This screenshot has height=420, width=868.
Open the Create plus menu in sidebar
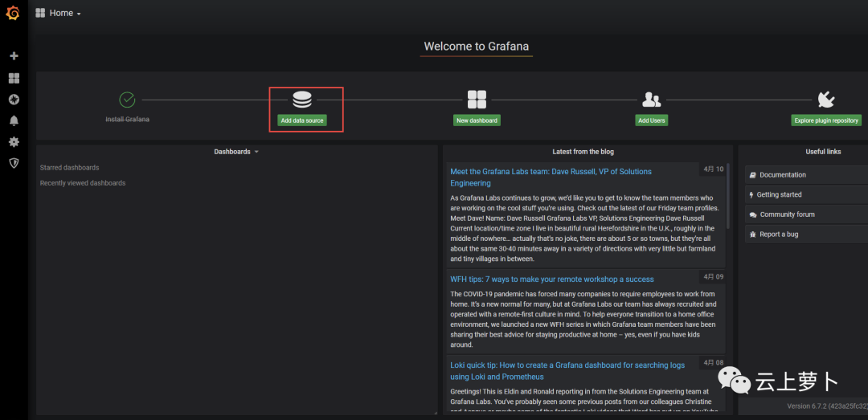[x=14, y=56]
